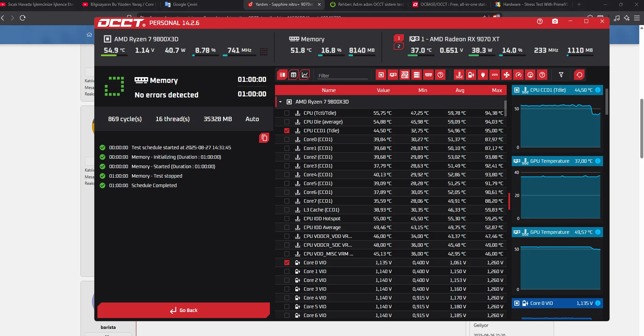
Task: Filter sensors by motherboard icon
Action: [405, 75]
